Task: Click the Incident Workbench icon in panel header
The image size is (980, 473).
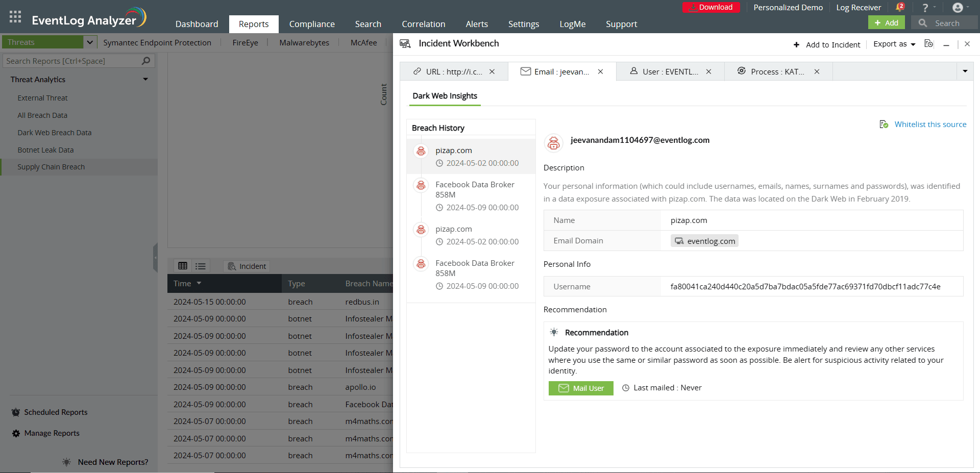Action: coord(405,44)
